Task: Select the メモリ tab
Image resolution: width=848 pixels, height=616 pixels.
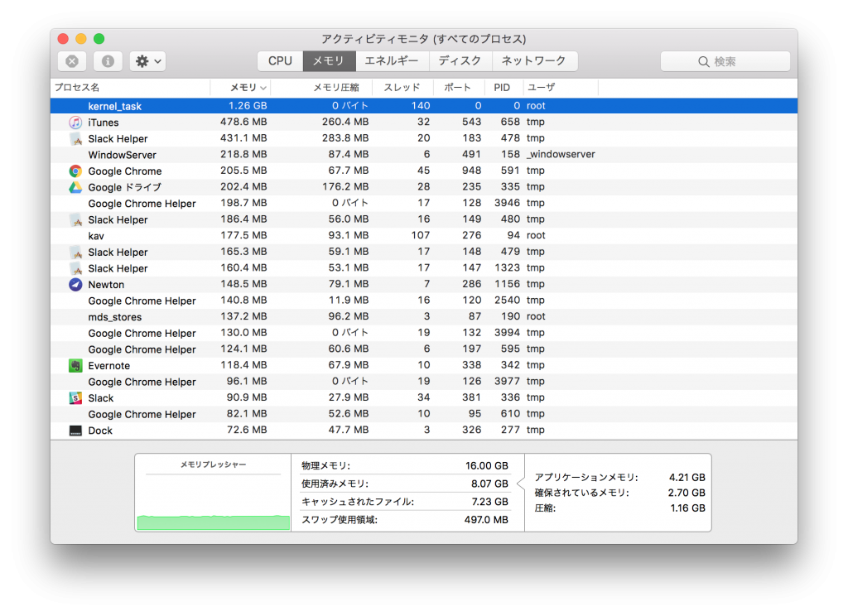Action: (x=329, y=61)
